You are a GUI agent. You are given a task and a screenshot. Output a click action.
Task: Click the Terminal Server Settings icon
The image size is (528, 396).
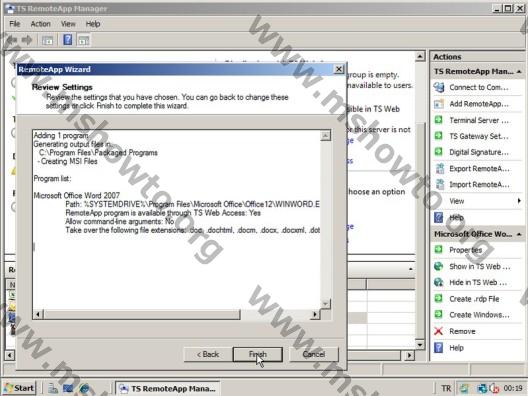click(x=438, y=120)
